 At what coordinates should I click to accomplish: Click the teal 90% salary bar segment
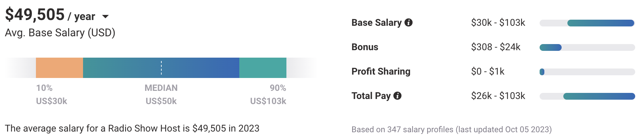tap(263, 68)
